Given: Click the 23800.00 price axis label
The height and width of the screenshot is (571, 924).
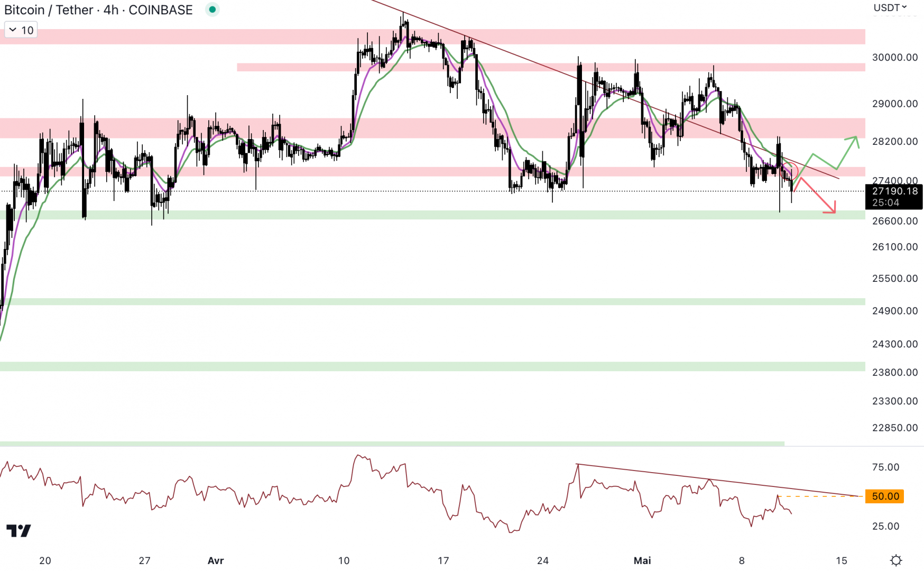Looking at the screenshot, I should point(895,373).
